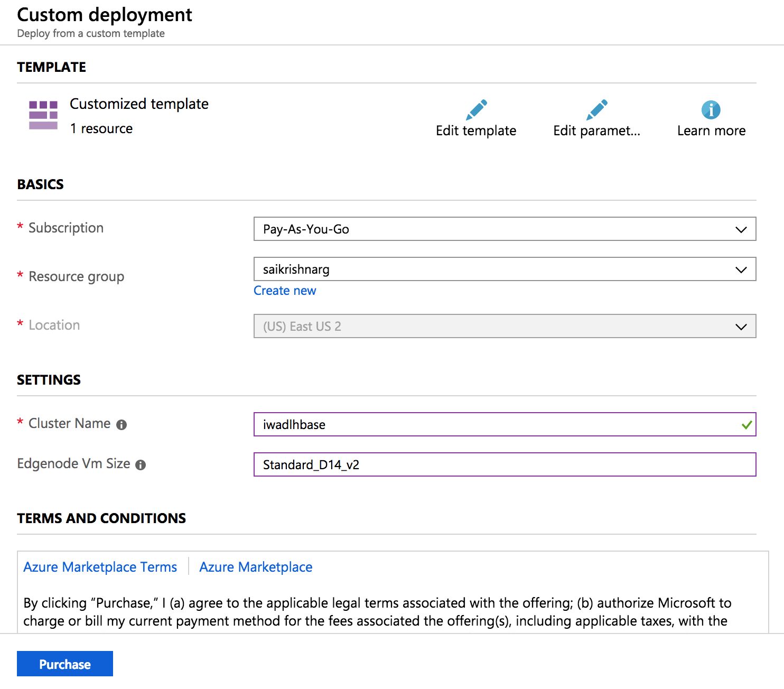Open the Location dropdown
This screenshot has width=784, height=689.
point(505,326)
